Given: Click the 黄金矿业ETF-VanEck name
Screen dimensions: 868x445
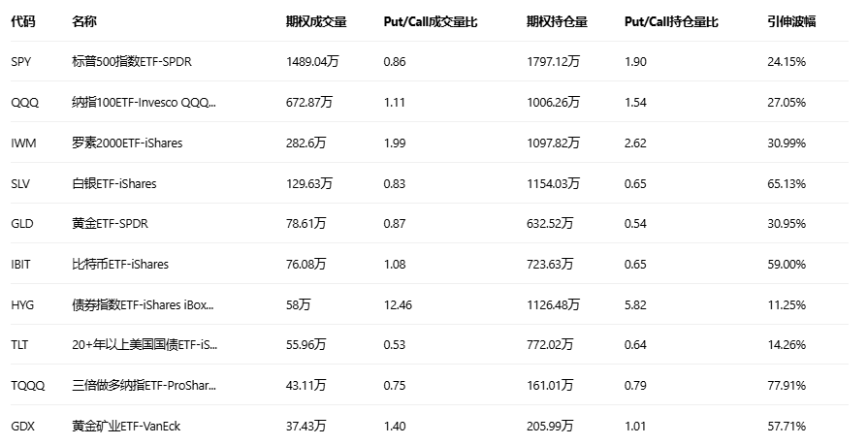Looking at the screenshot, I should 126,426.
